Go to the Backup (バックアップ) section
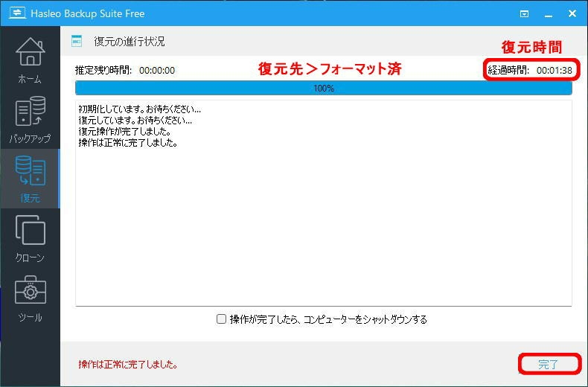This screenshot has height=387, width=588. [30, 120]
